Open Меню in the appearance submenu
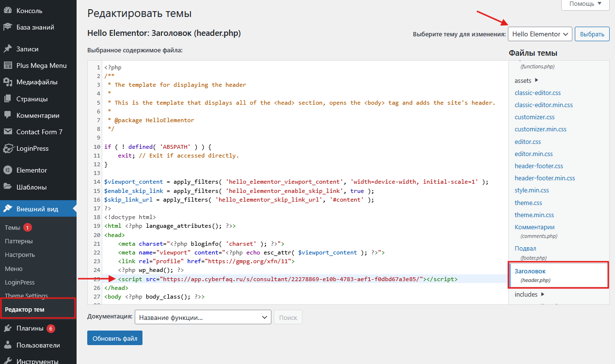Screen dimensions: 615x364 click(x=14, y=269)
